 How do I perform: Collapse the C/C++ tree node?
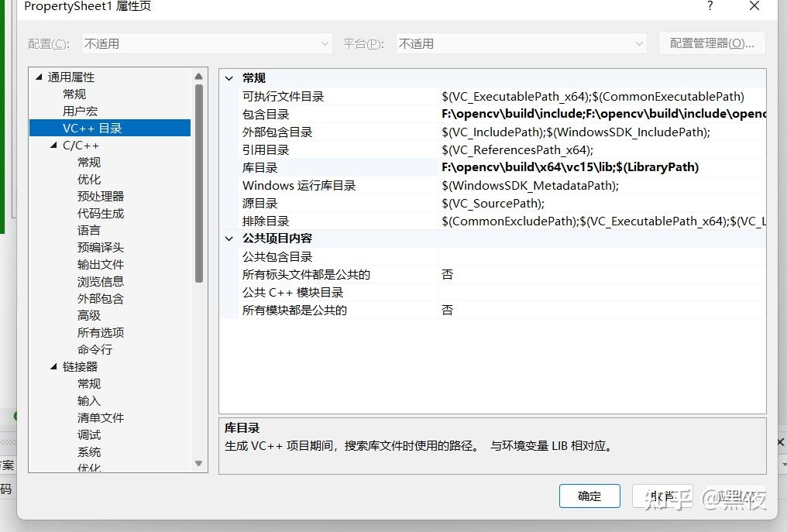[x=53, y=145]
